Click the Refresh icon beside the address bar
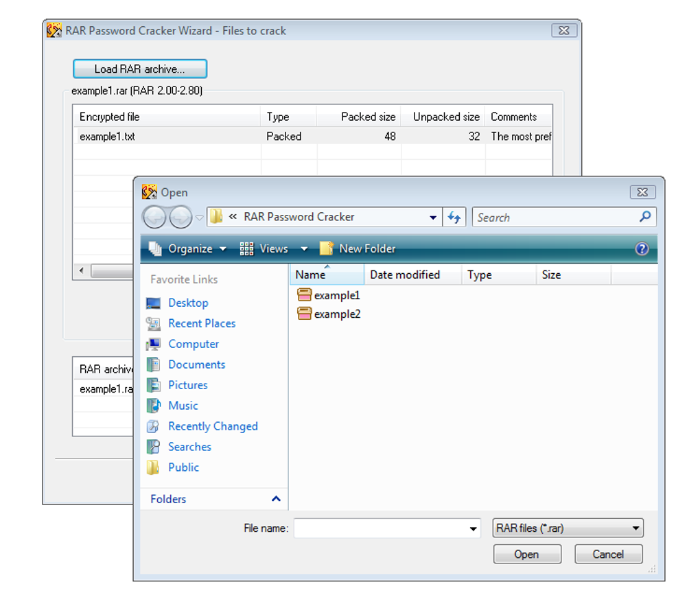Image resolution: width=700 pixels, height=604 pixels. [454, 217]
